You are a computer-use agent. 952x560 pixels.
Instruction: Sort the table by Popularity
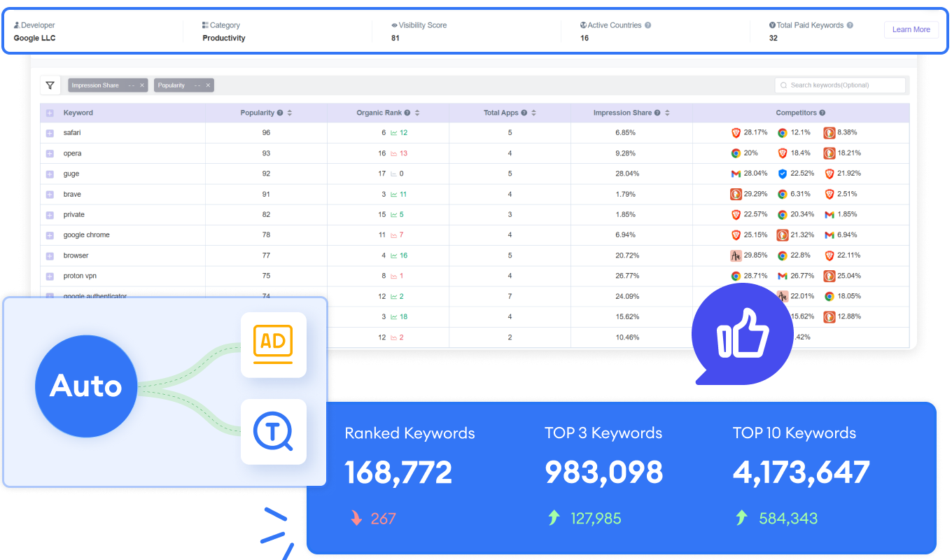(x=290, y=113)
